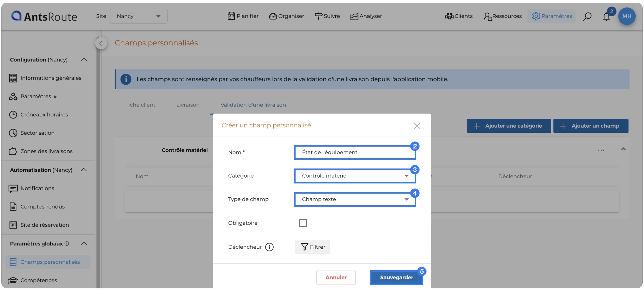Open the three-dots category options menu

(x=601, y=150)
